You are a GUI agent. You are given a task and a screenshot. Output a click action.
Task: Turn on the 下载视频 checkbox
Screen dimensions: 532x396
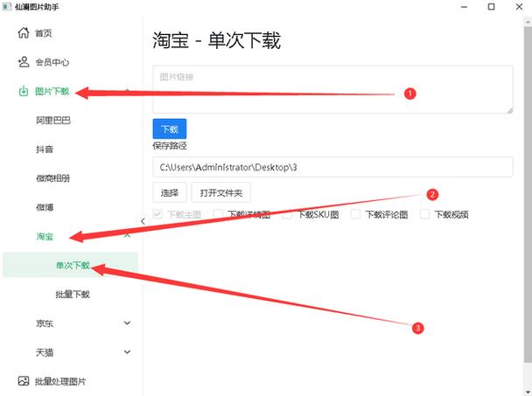tap(425, 214)
